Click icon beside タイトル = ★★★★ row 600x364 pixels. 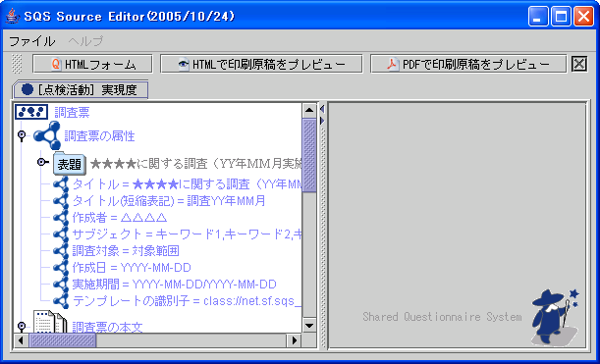click(61, 184)
